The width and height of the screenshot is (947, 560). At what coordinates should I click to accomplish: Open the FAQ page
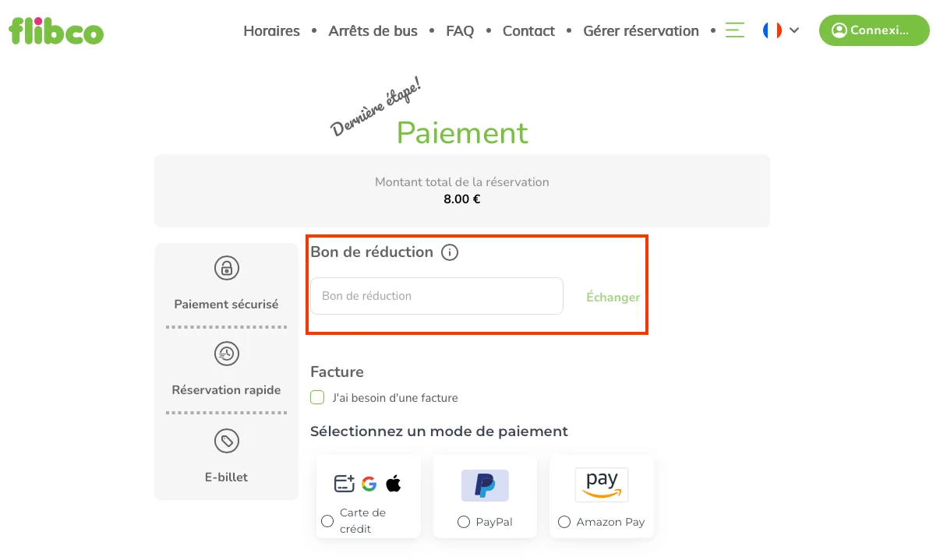click(460, 30)
